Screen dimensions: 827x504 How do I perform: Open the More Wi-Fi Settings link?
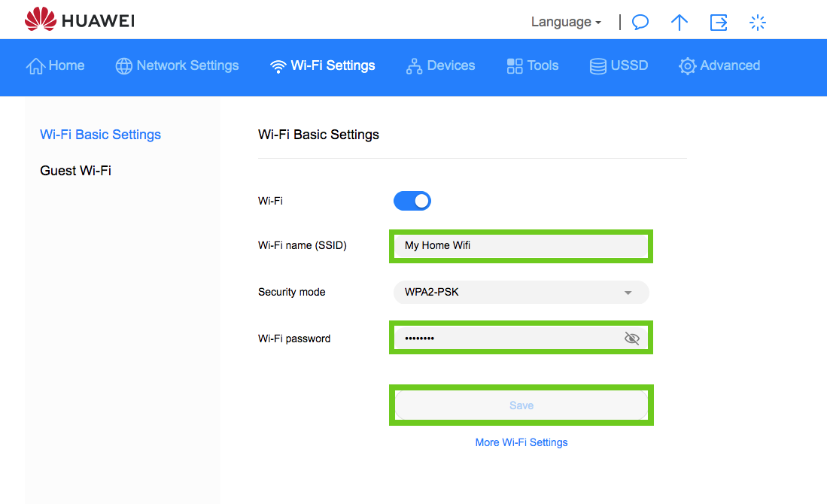521,442
